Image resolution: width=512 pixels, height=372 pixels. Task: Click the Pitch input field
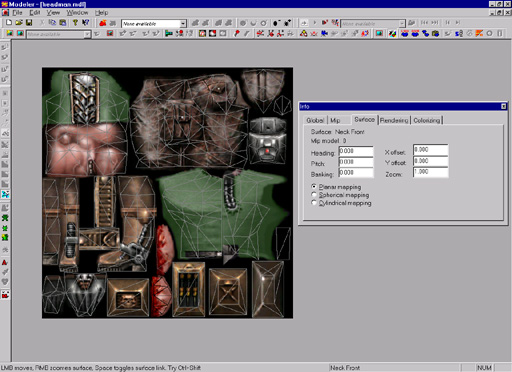[x=356, y=162]
